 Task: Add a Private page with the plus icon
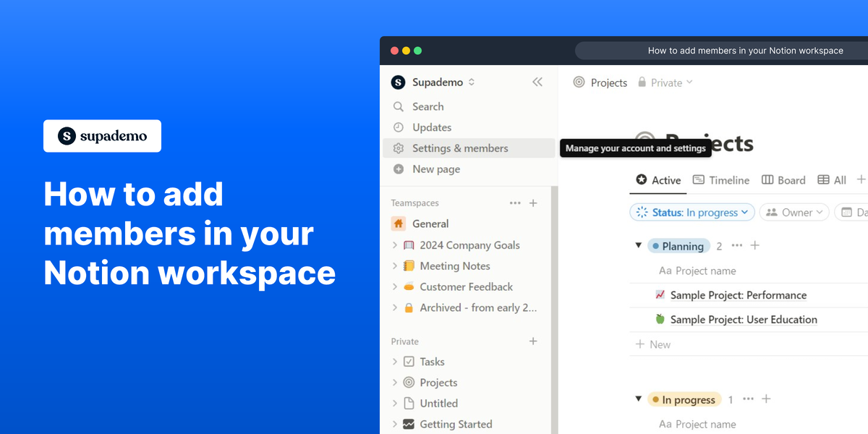(x=533, y=341)
